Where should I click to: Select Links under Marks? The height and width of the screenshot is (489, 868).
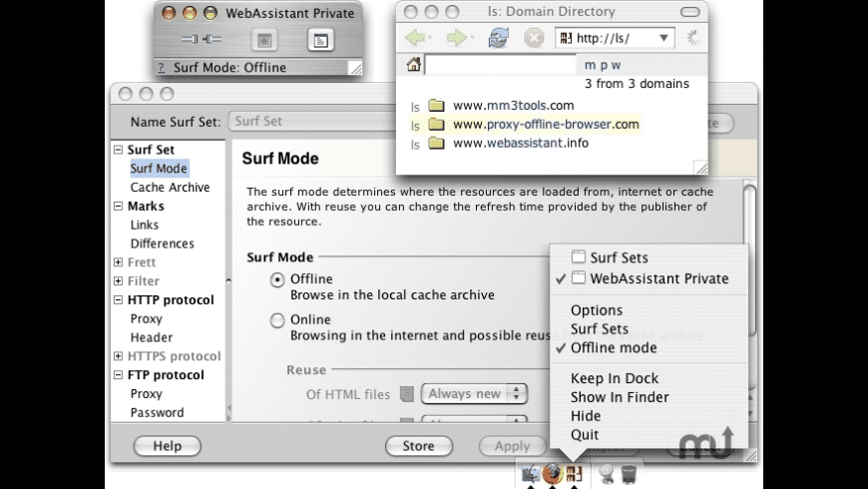(145, 225)
